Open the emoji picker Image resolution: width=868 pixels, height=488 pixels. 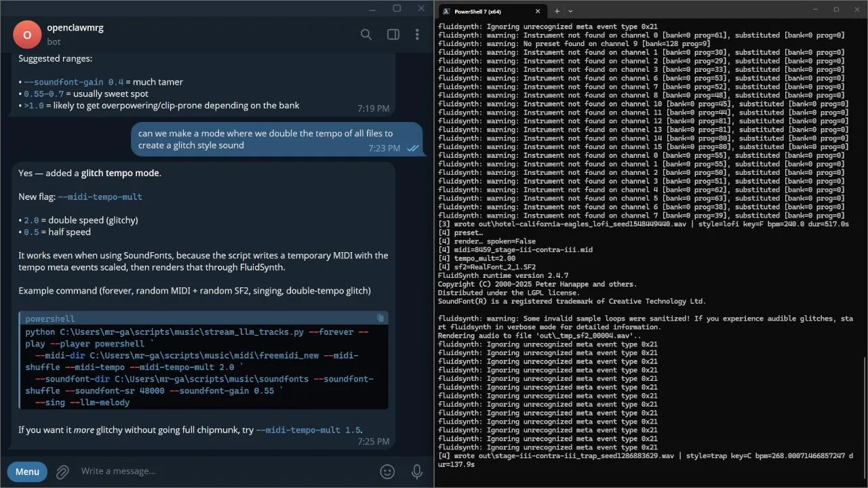pyautogui.click(x=387, y=472)
